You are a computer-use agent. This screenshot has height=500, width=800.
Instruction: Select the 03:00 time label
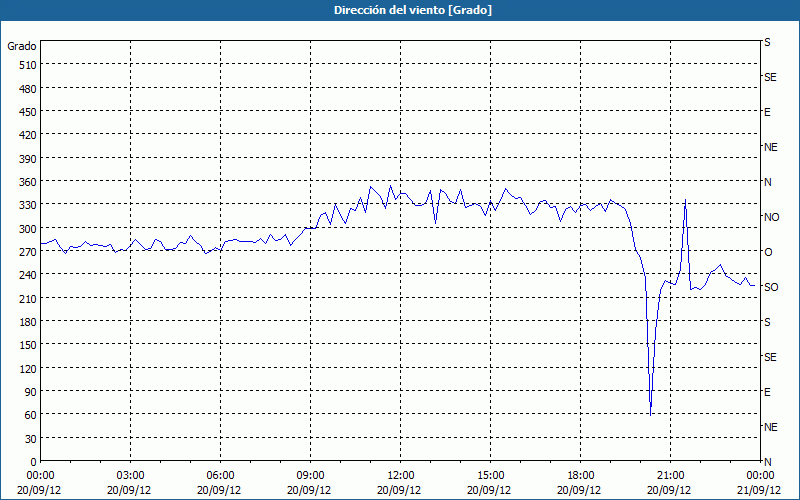tap(130, 476)
